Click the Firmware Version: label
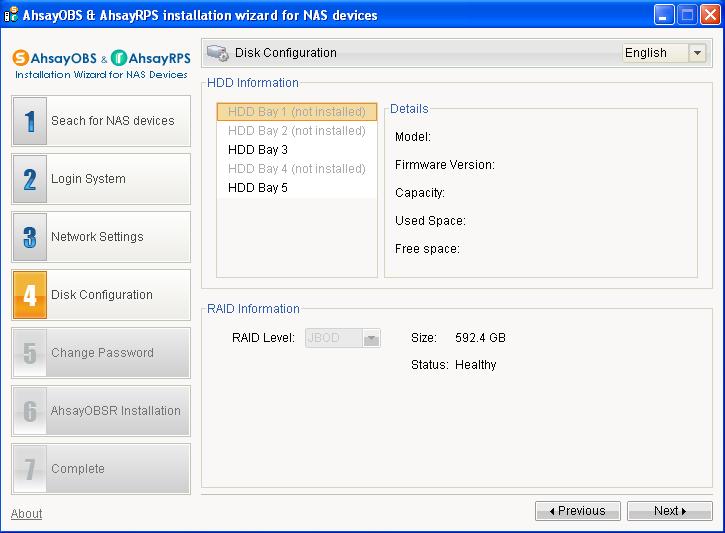This screenshot has width=725, height=533. (x=445, y=165)
